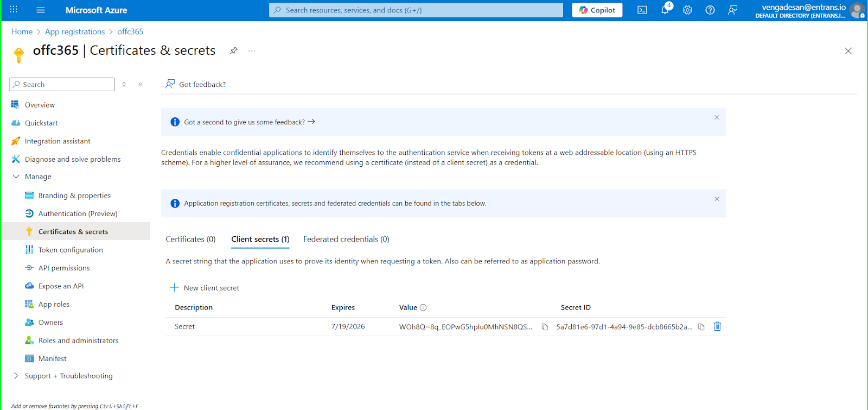868x410 pixels.
Task: Switch to the Certificates (0) tab
Action: (190, 239)
